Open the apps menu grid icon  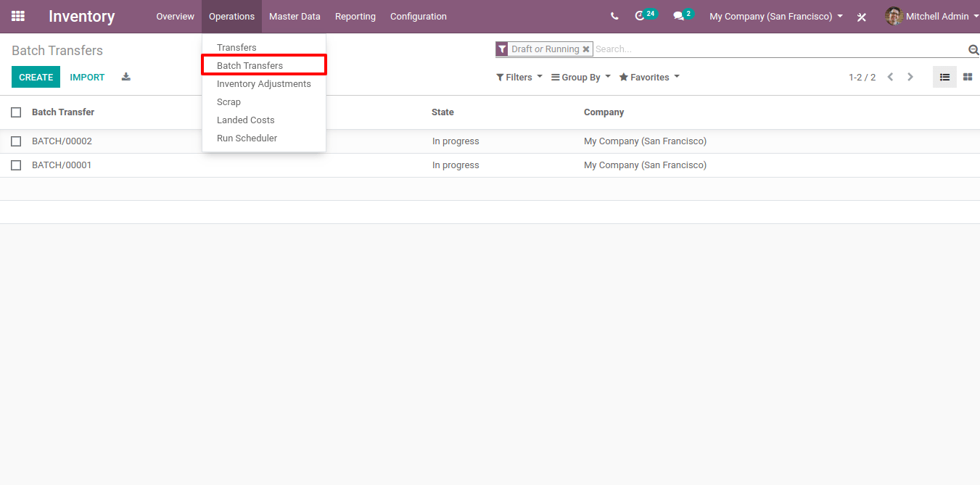pos(17,15)
